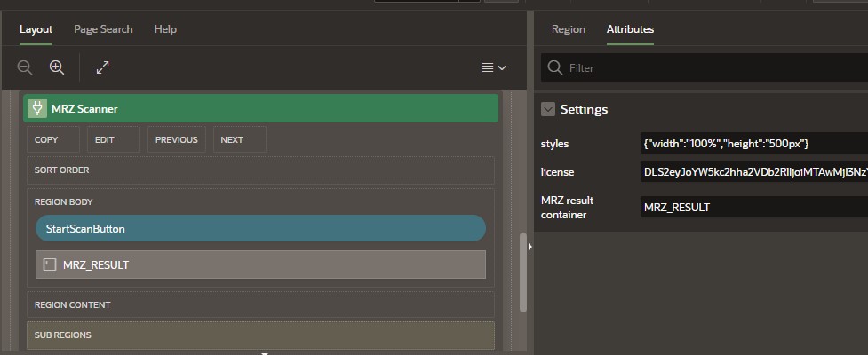Collapse the pane using the splitter arrow
The height and width of the screenshot is (355, 868).
click(530, 247)
